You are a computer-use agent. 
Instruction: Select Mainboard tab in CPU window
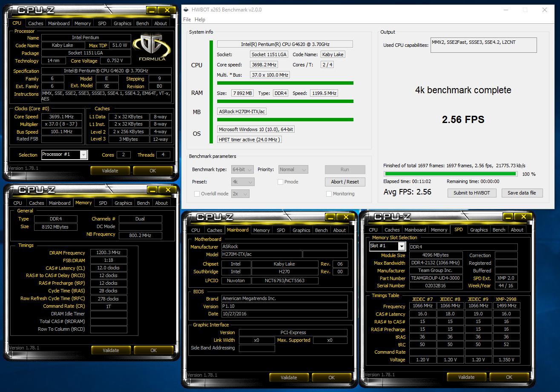pyautogui.click(x=59, y=23)
